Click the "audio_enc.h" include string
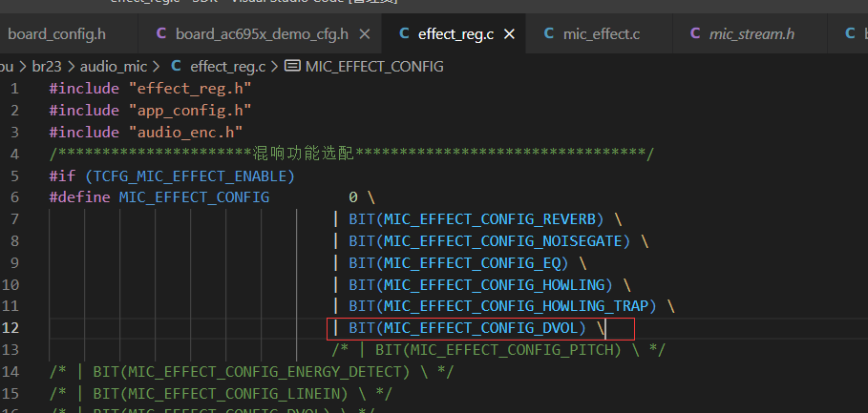The height and width of the screenshot is (413, 868). tap(185, 133)
